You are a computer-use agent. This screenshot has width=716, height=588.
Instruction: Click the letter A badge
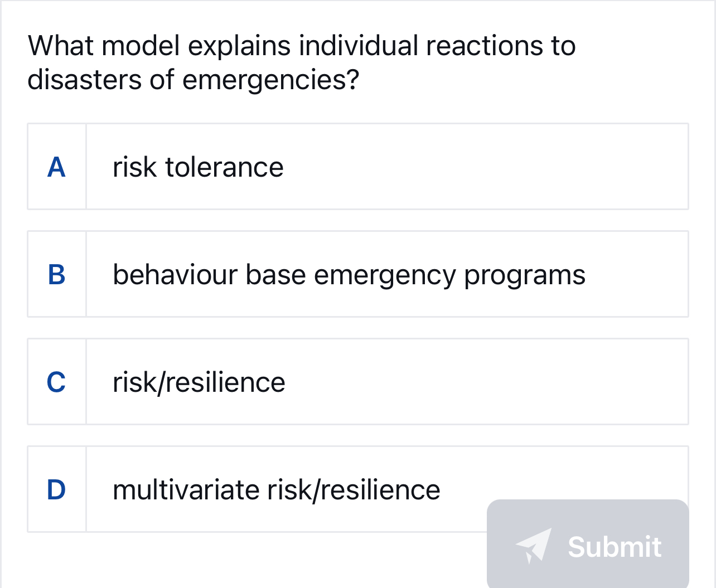coord(56,167)
